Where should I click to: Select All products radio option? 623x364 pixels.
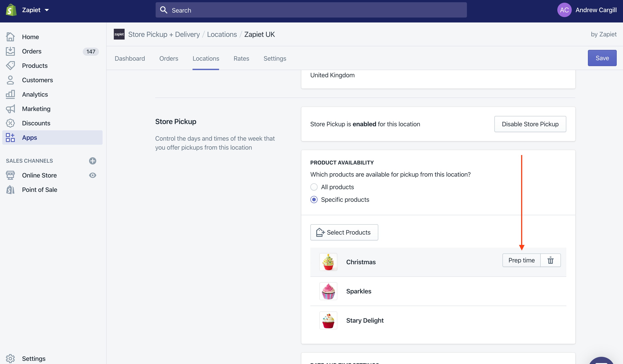click(314, 187)
